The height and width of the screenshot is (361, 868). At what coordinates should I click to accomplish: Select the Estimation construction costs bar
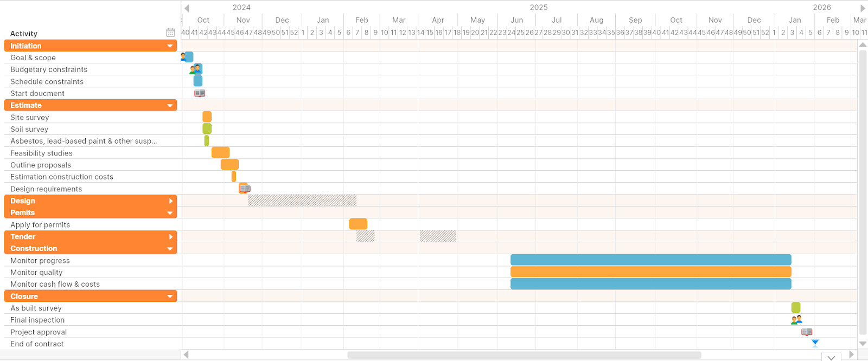pos(234,176)
